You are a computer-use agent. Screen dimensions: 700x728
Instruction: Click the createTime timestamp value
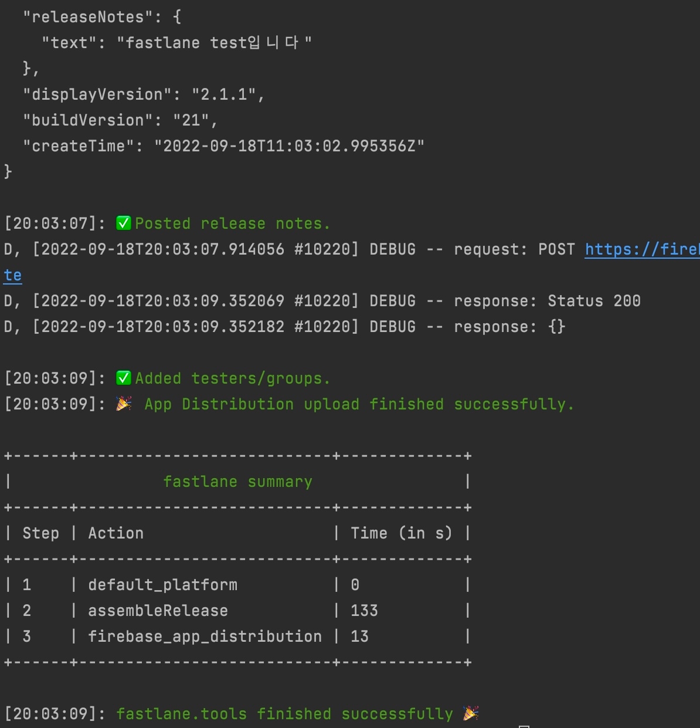289,146
